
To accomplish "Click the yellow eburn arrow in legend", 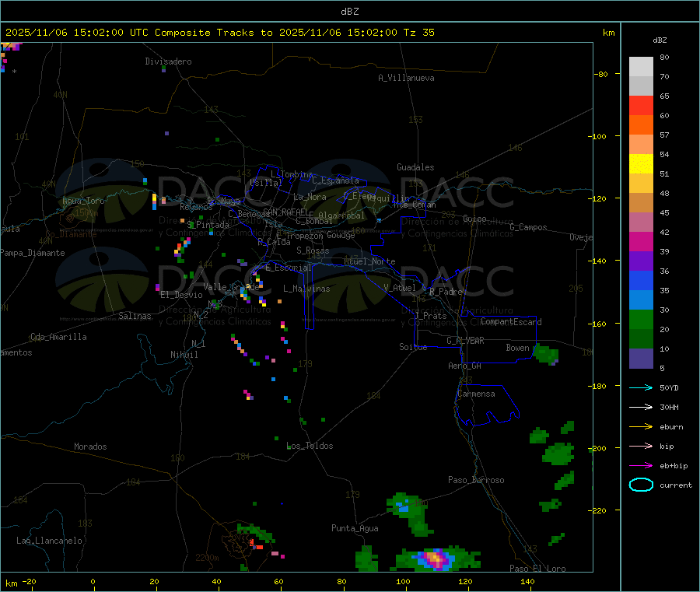I will (x=641, y=427).
